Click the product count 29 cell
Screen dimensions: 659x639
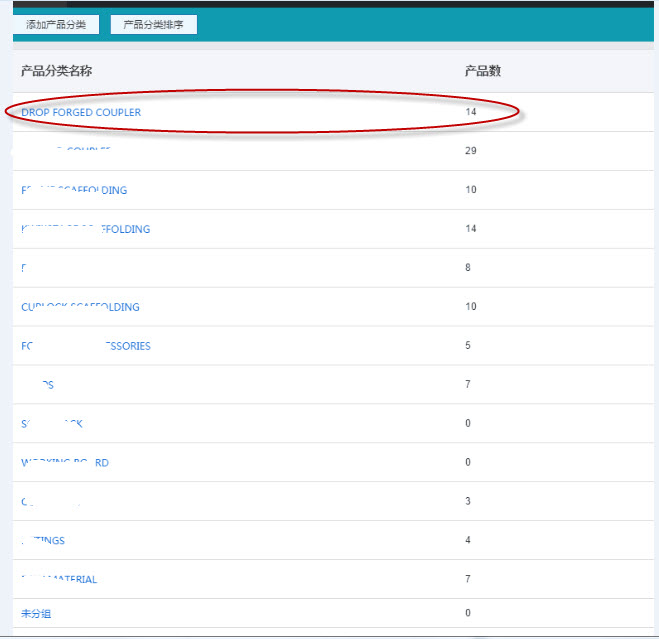(x=471, y=151)
